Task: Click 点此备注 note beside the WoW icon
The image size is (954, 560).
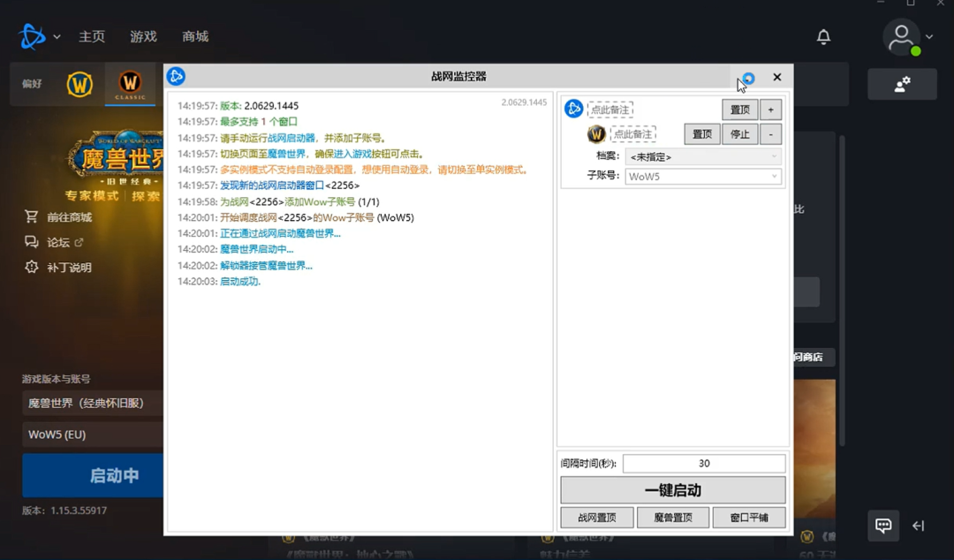Action: coord(632,134)
